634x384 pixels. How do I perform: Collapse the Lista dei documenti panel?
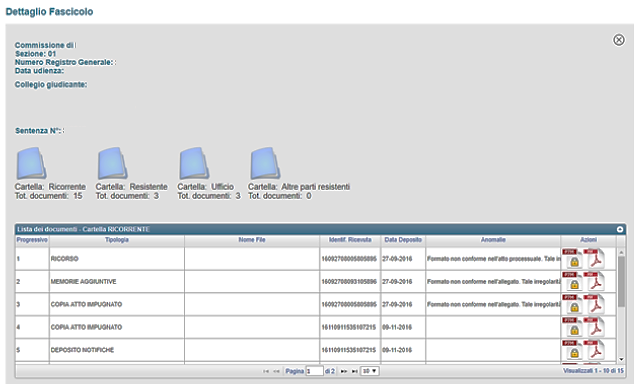pyautogui.click(x=620, y=229)
